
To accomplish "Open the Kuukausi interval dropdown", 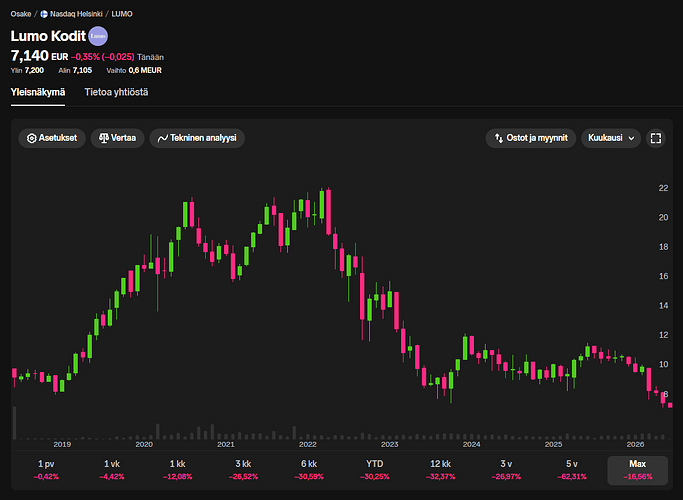I will click(611, 138).
